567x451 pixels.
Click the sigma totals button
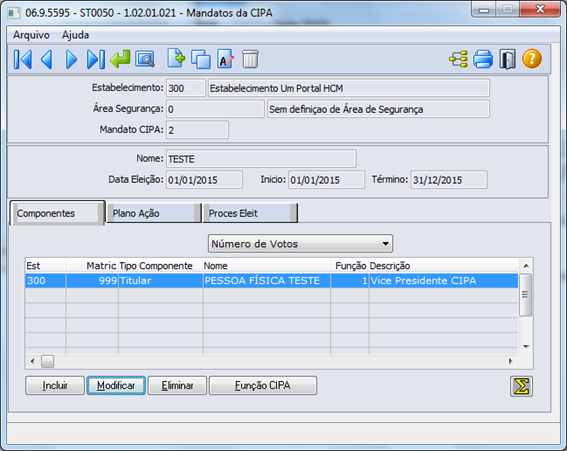(521, 387)
